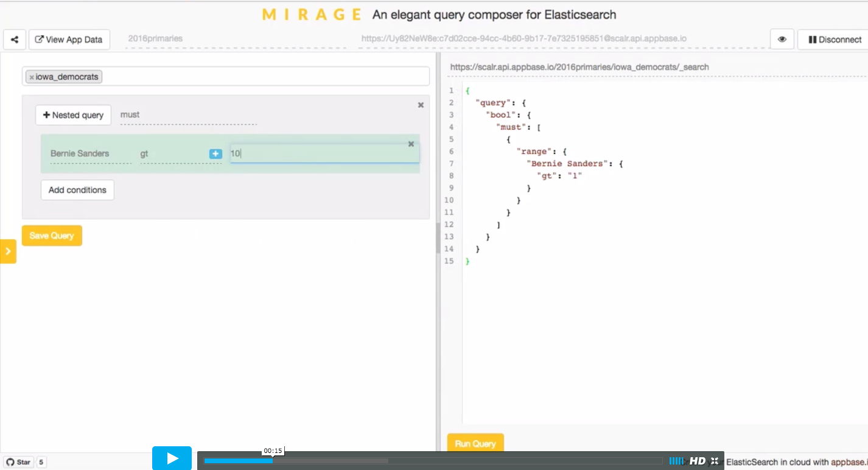The height and width of the screenshot is (470, 868).
Task: Open the must bool-type dropdown
Action: tap(189, 115)
